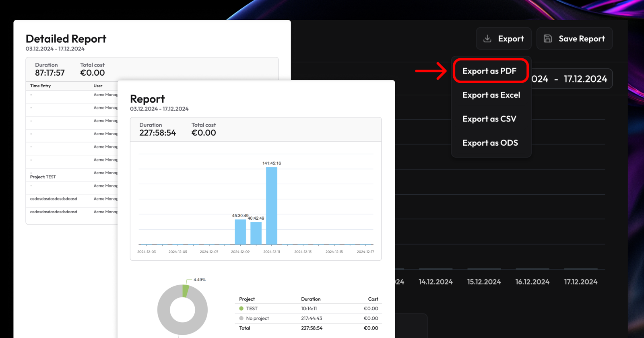Click the Save Report button

pos(574,39)
